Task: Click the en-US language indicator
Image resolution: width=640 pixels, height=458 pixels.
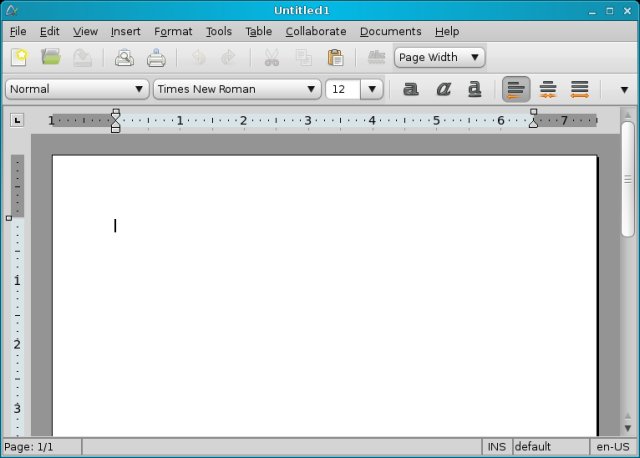Action: pyautogui.click(x=613, y=447)
